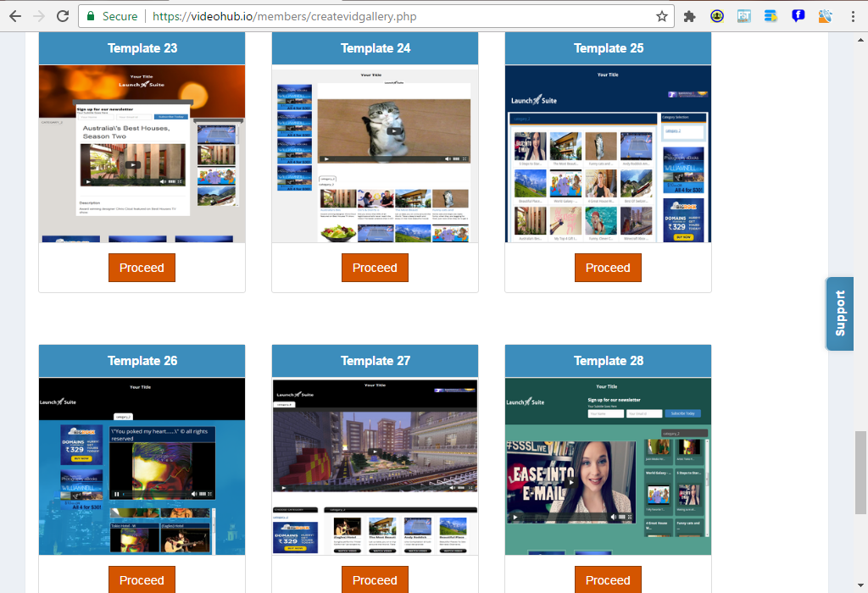Screen dimensions: 868x593
Task: Click the Facebook extension icon
Action: point(798,15)
